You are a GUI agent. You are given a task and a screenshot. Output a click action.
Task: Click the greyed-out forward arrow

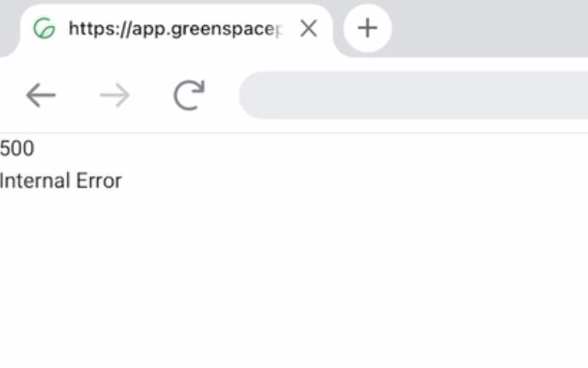(x=114, y=95)
